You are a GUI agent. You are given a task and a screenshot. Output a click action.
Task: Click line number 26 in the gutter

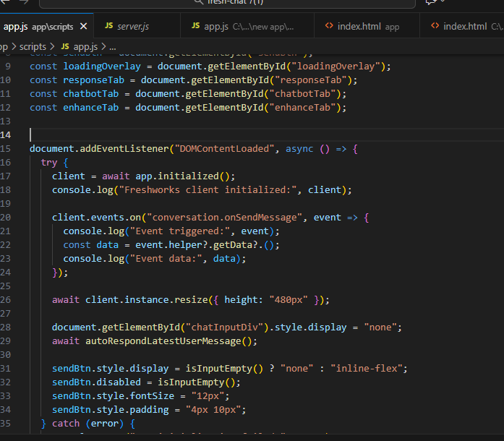7,299
